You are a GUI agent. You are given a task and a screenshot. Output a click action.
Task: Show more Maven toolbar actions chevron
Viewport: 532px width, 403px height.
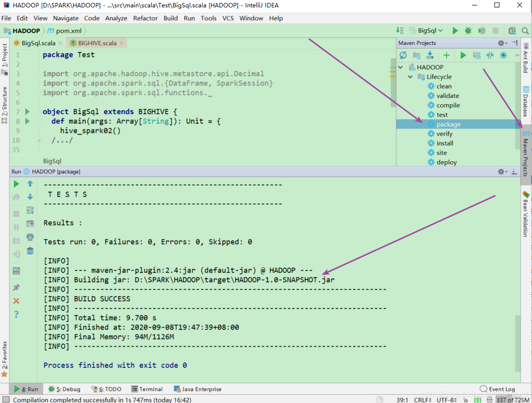517,55
